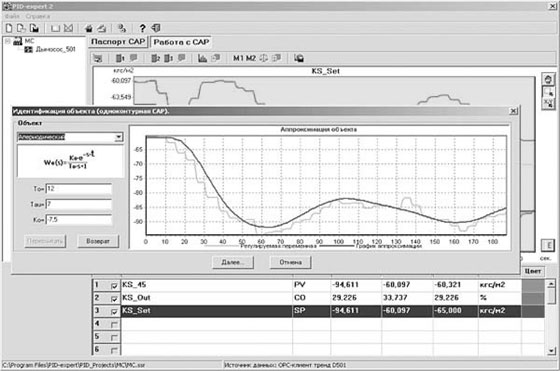This screenshot has height=371, width=560.
Task: Click the -60,321 value cell
Action: [455, 285]
